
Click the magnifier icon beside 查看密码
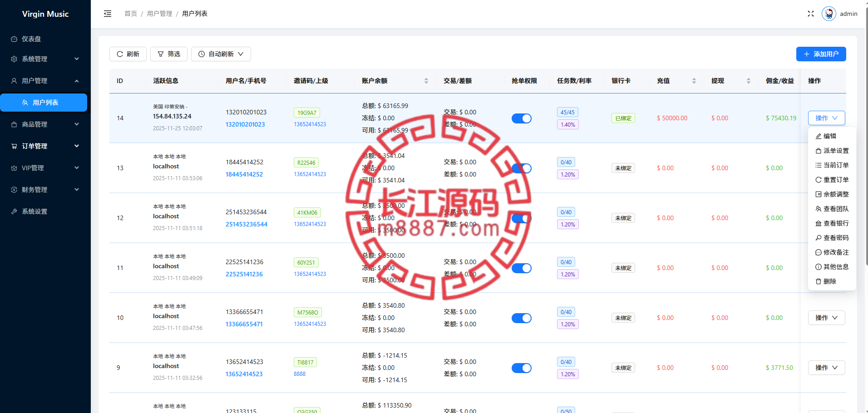tap(819, 238)
